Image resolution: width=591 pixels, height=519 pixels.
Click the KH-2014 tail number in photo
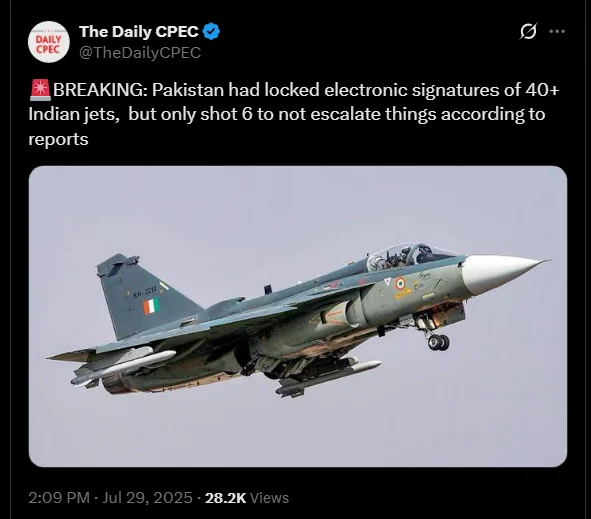(145, 291)
